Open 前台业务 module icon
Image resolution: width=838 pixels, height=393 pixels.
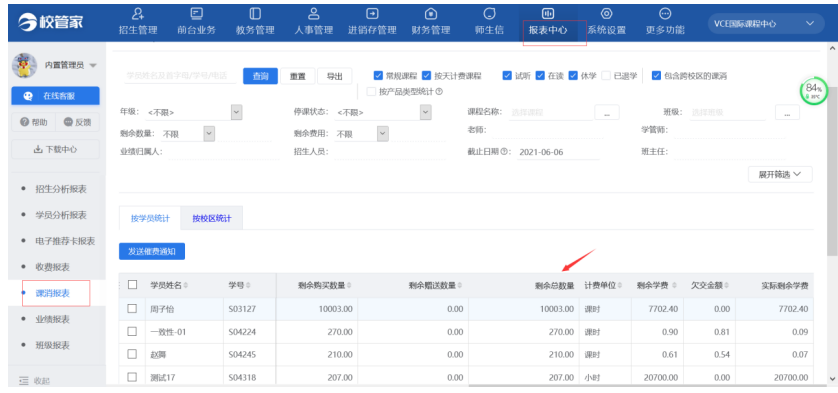[x=196, y=13]
